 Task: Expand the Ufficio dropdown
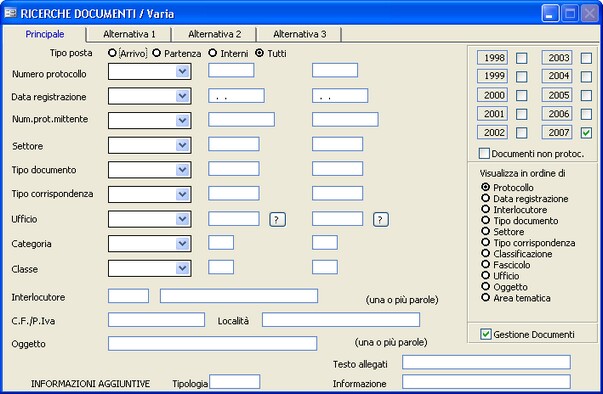[183, 219]
